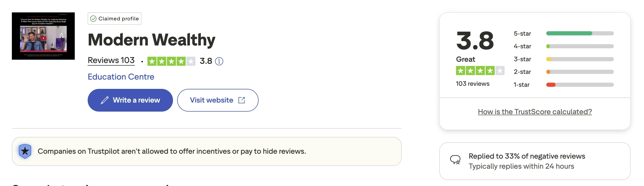
Task: Click the star rating under Great
Action: [x=480, y=71]
